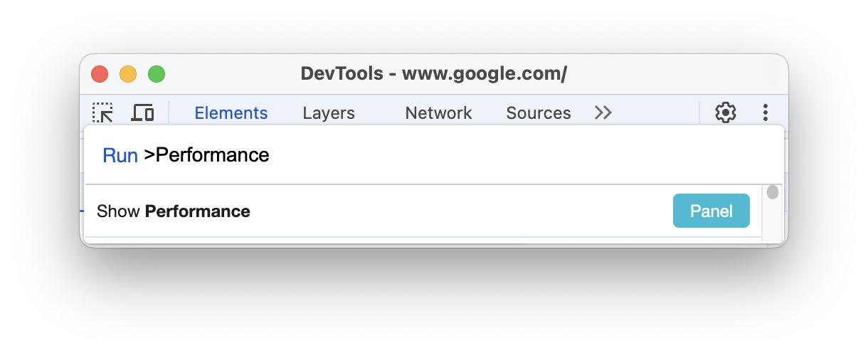This screenshot has width=868, height=353.
Task: Activate the inspect element picker icon
Action: pyautogui.click(x=103, y=112)
